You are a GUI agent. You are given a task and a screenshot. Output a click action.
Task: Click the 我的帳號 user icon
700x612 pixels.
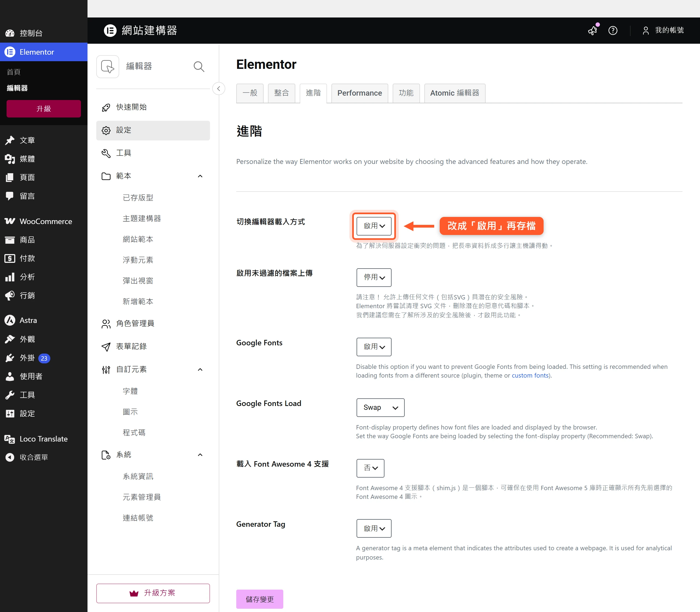(x=645, y=30)
